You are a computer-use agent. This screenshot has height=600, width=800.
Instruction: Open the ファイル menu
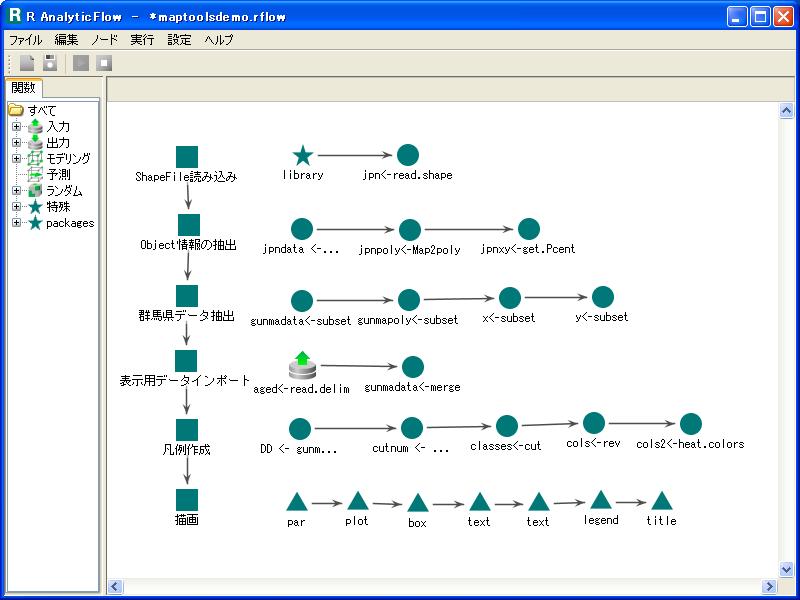pyautogui.click(x=26, y=40)
